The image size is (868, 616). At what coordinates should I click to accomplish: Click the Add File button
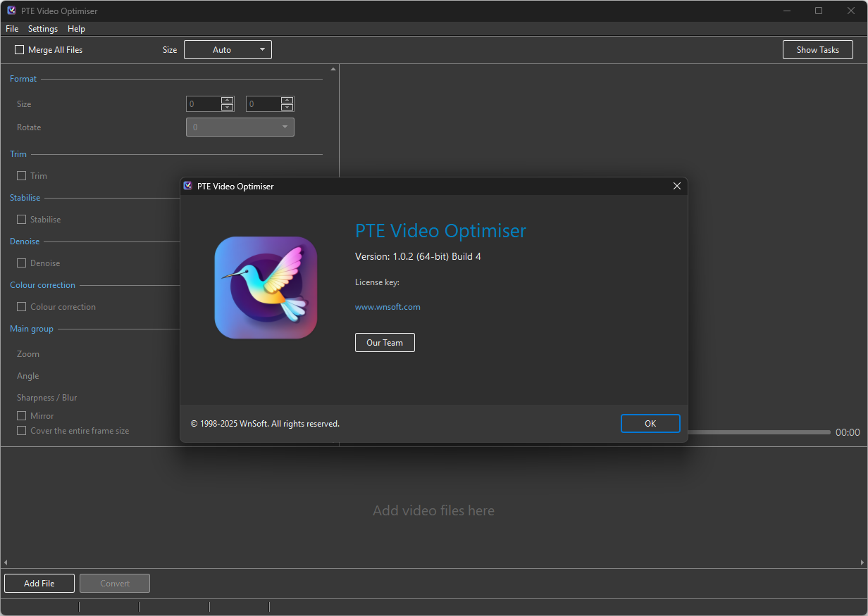pyautogui.click(x=39, y=584)
